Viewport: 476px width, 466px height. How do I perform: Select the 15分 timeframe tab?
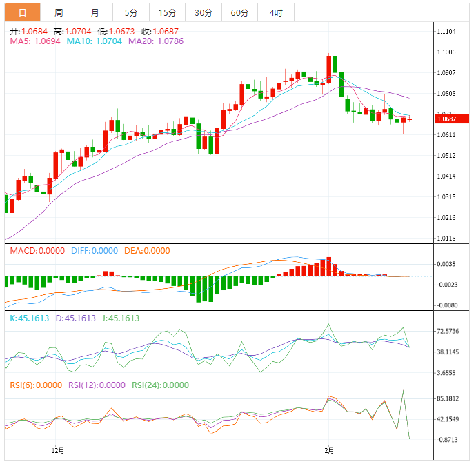(x=167, y=12)
